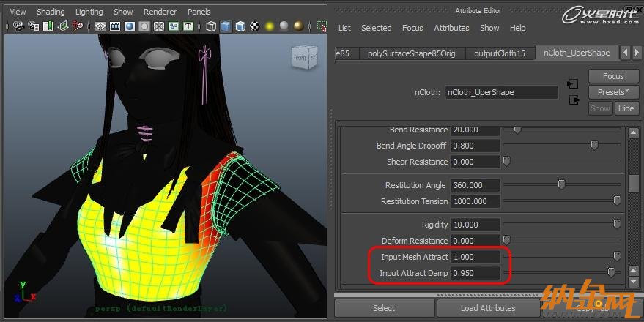Screen dimensions: 644x322
Task: Toggle the Gate Mask icon
Action: [144, 26]
